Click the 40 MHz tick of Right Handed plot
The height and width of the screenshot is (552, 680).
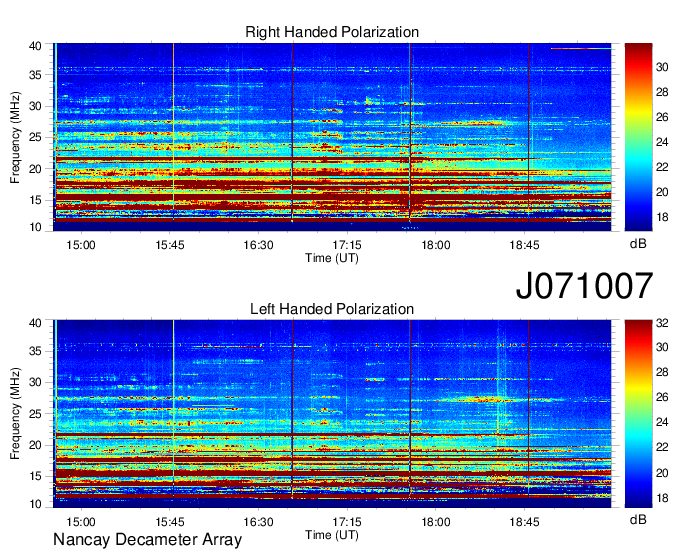(35, 46)
